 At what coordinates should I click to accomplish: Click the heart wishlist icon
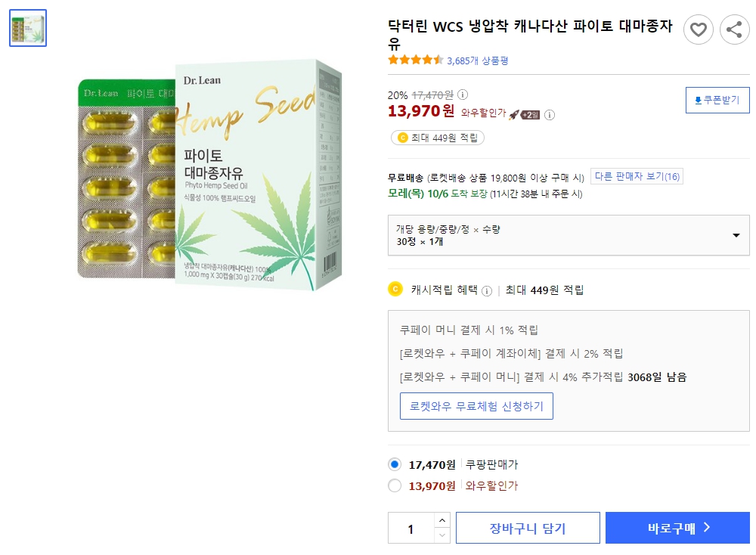(698, 29)
